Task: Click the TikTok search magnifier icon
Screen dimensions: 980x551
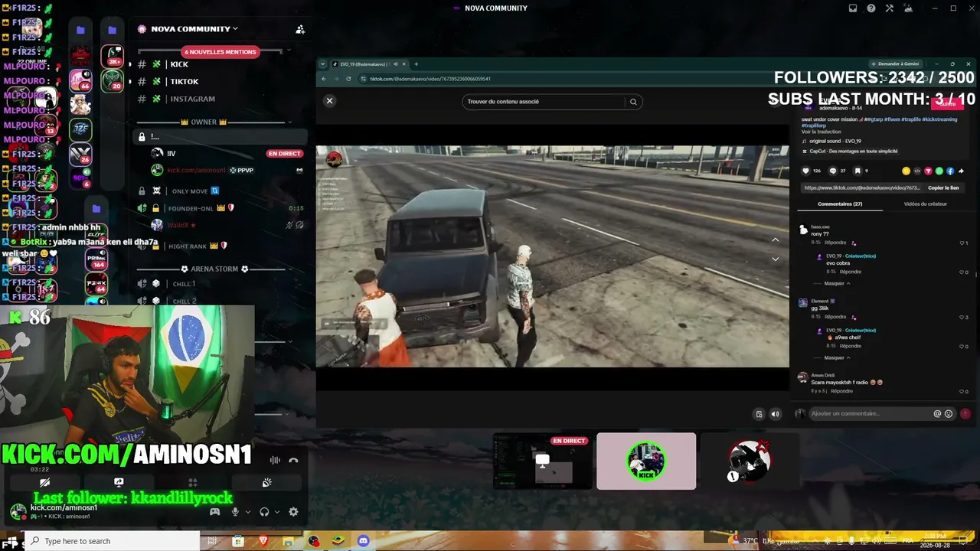Action: pos(633,102)
